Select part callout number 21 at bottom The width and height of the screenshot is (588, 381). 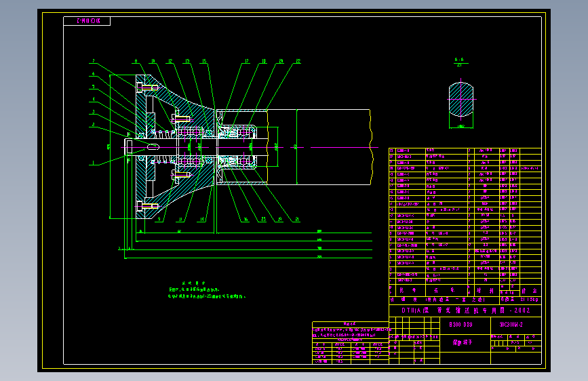click(x=297, y=220)
